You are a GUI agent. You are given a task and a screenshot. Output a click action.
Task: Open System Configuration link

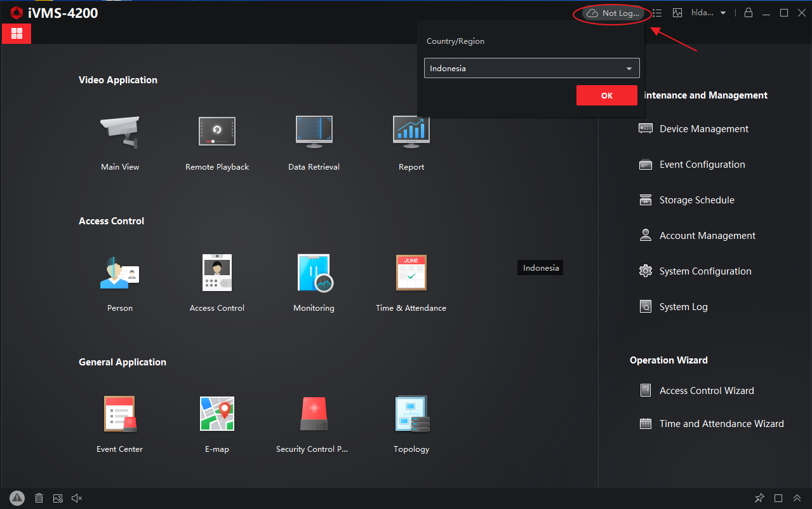pyautogui.click(x=705, y=271)
